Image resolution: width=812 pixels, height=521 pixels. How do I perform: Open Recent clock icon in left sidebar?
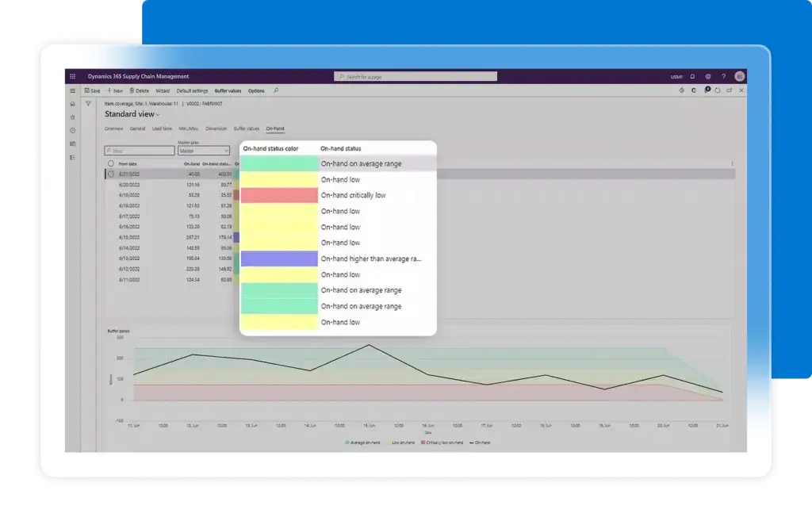[x=72, y=131]
